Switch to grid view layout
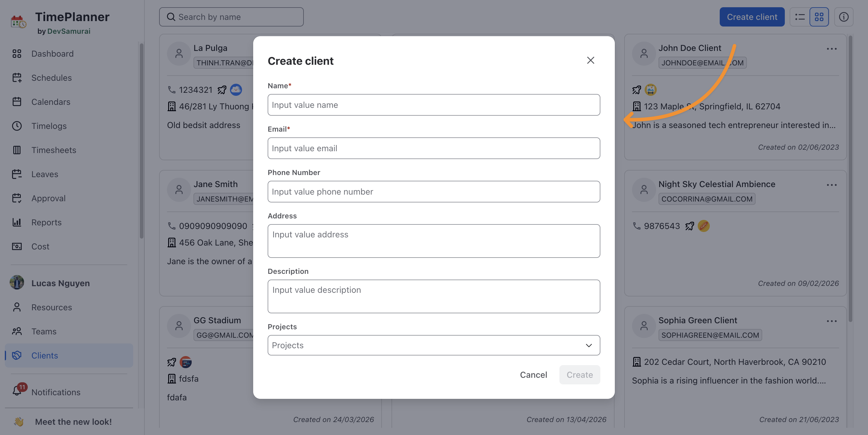Viewport: 868px width, 435px height. [819, 17]
